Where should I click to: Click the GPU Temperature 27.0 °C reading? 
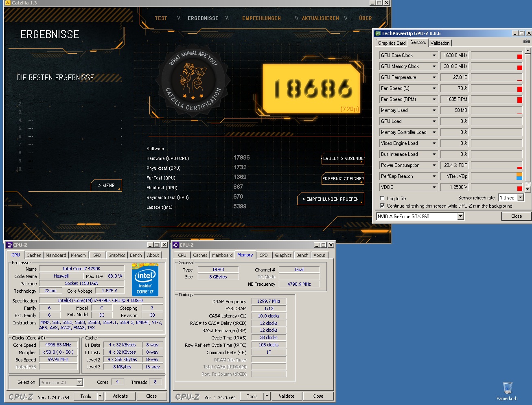click(455, 77)
